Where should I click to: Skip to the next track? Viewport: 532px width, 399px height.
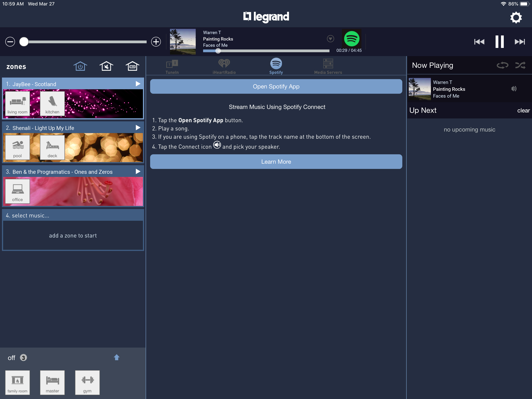pos(520,42)
